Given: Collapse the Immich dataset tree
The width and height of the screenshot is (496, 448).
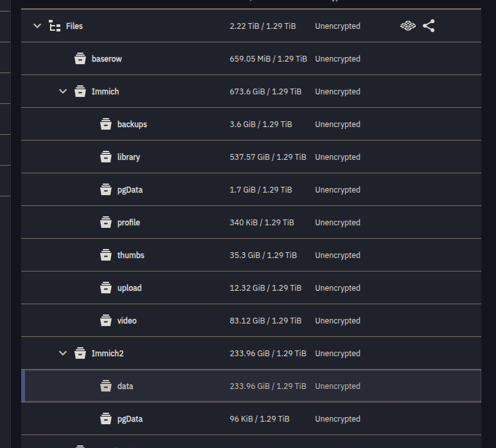Looking at the screenshot, I should (x=63, y=92).
